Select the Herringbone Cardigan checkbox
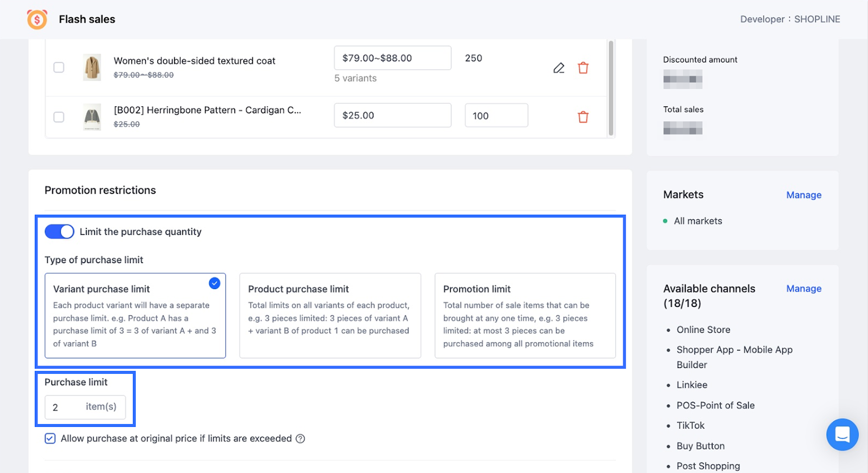Viewport: 868px width, 473px height. 59,117
